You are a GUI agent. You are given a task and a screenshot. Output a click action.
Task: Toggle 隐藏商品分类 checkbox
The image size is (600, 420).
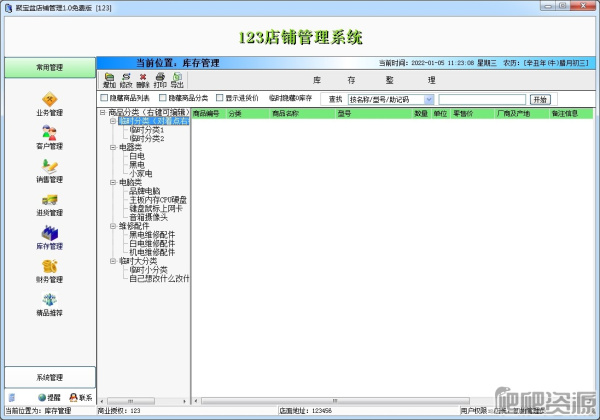[163, 98]
